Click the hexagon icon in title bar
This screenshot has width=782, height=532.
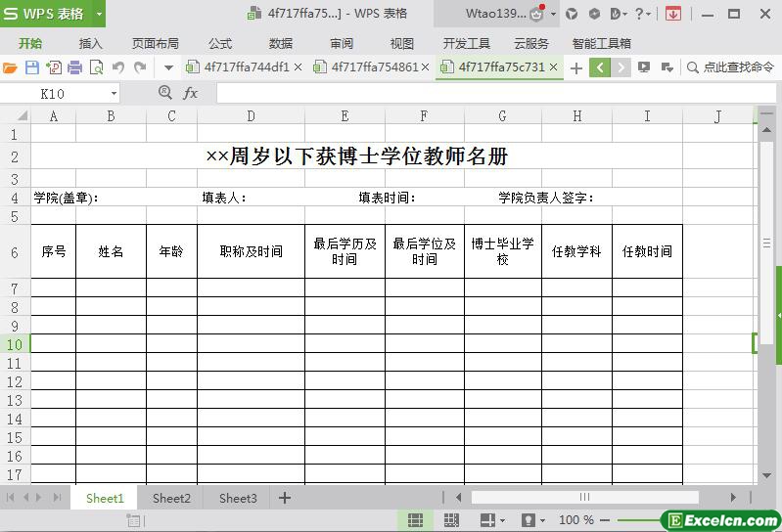click(x=594, y=14)
